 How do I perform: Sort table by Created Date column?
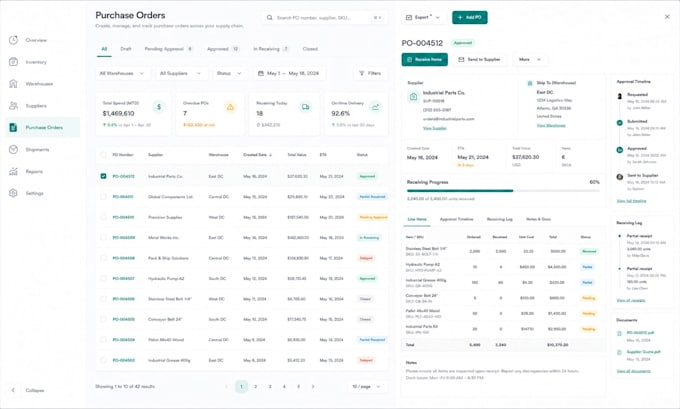coord(257,155)
